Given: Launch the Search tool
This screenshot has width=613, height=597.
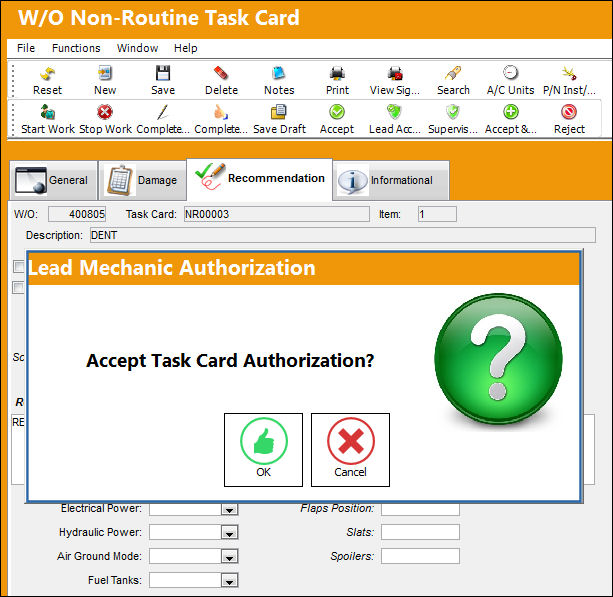Looking at the screenshot, I should click(453, 81).
